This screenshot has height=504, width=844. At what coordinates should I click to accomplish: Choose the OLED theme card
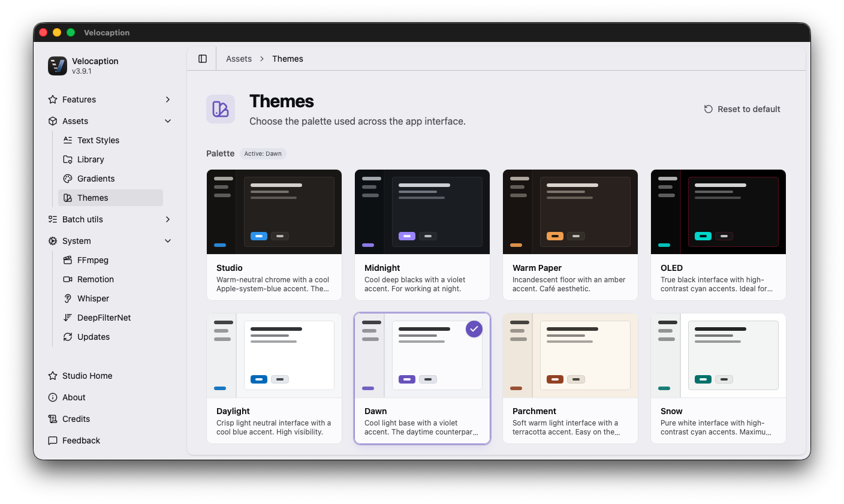(718, 235)
